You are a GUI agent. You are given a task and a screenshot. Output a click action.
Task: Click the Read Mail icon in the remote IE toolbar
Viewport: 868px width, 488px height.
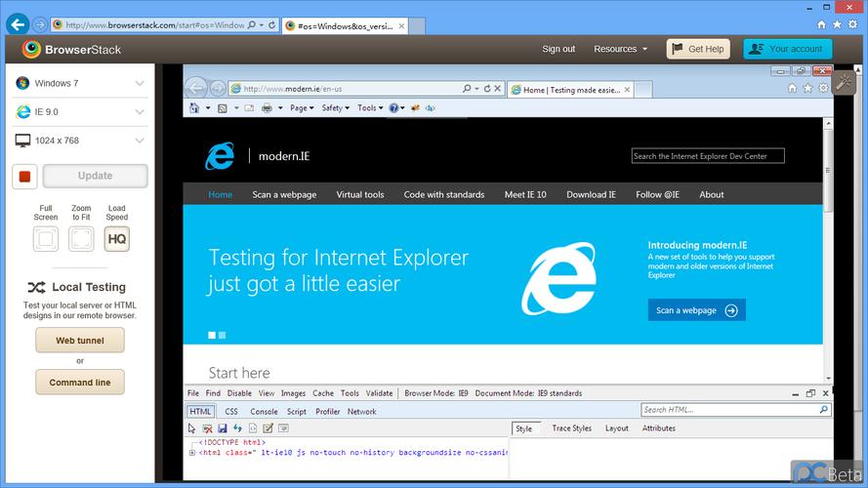249,108
